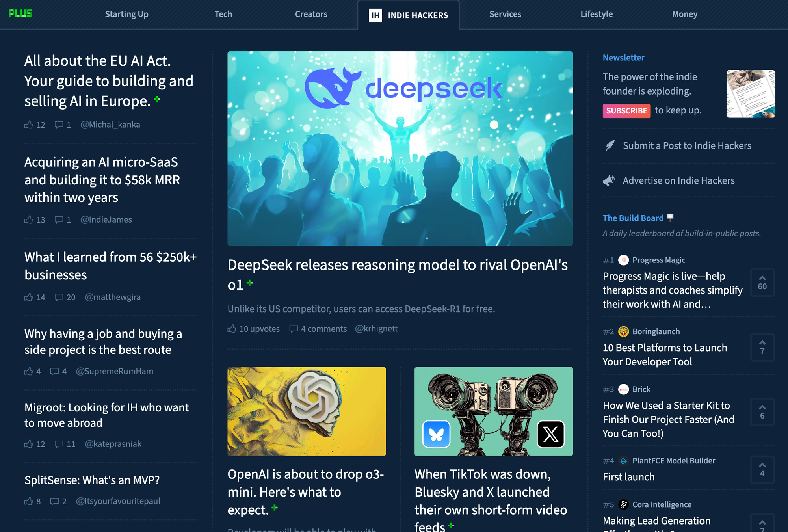This screenshot has height=532, width=788.
Task: Visit @krhignett author profile
Action: 376,329
